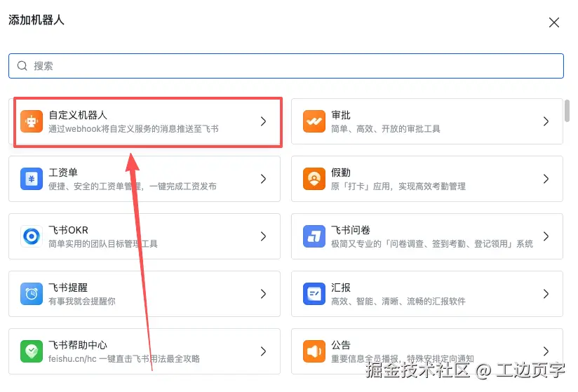Select the 假勤 title text

coord(341,173)
